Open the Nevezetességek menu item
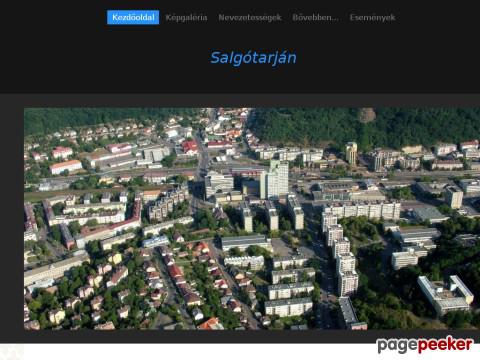Image resolution: width=480 pixels, height=360 pixels. click(250, 17)
